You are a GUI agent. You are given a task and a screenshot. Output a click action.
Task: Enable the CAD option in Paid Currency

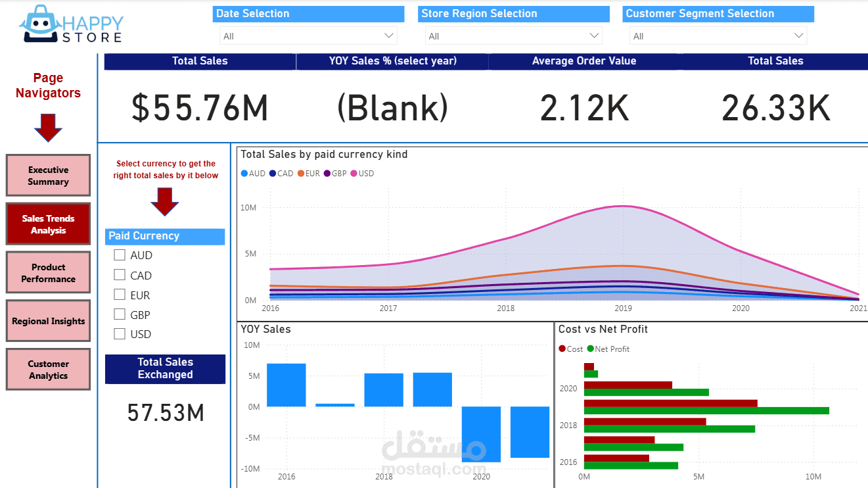[x=120, y=274]
